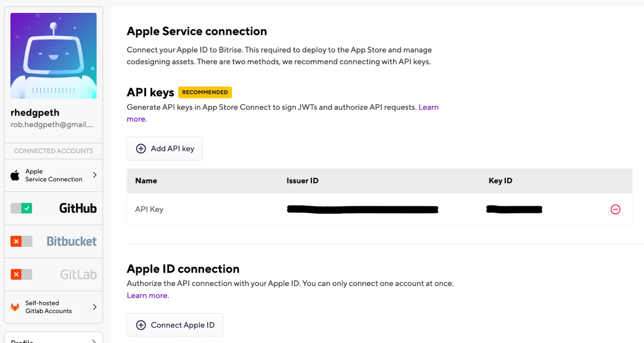Click the GitLab logo in connected accounts
This screenshot has width=644, height=343.
coord(78,275)
